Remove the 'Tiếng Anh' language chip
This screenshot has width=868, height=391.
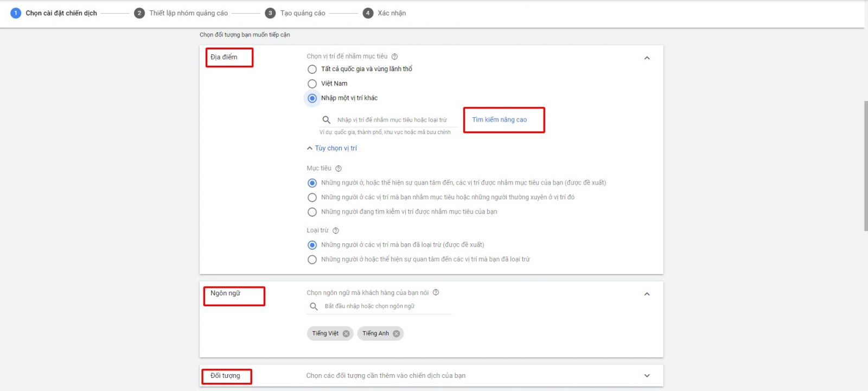(397, 333)
